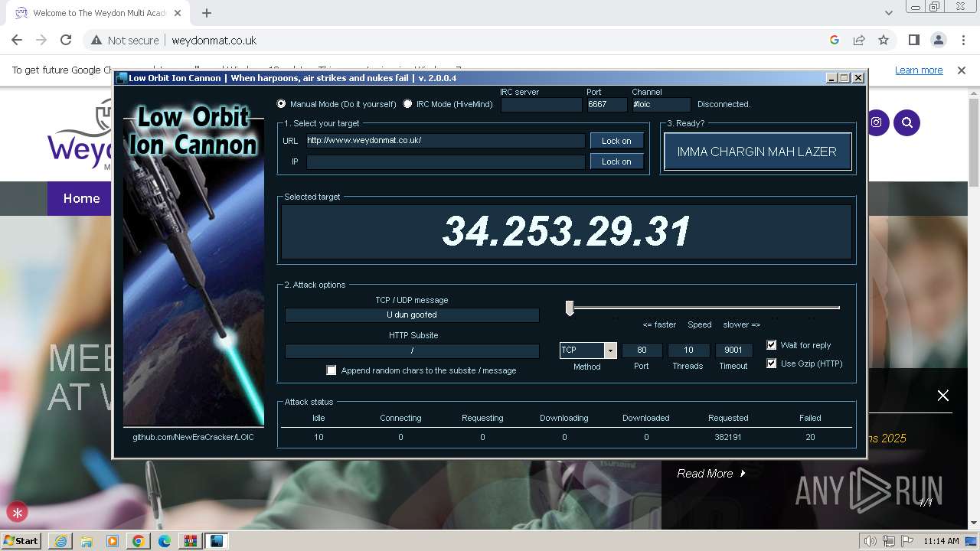Select Manual Mode radio button

[281, 104]
